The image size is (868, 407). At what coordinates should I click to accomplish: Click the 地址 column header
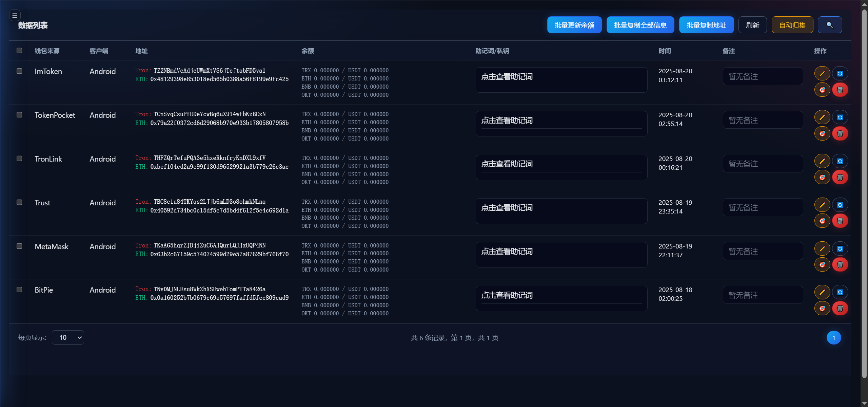141,51
